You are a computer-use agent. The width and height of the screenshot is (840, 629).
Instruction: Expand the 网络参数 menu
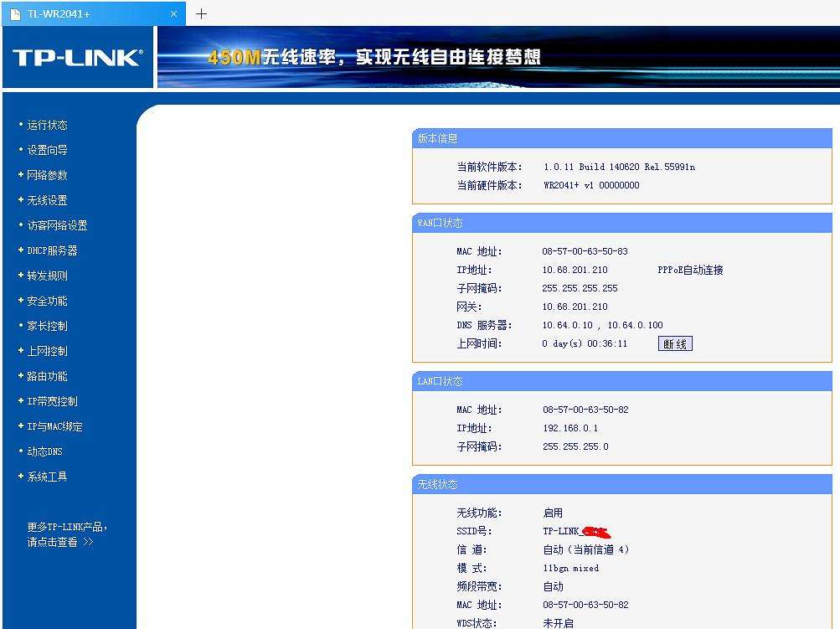(x=47, y=175)
